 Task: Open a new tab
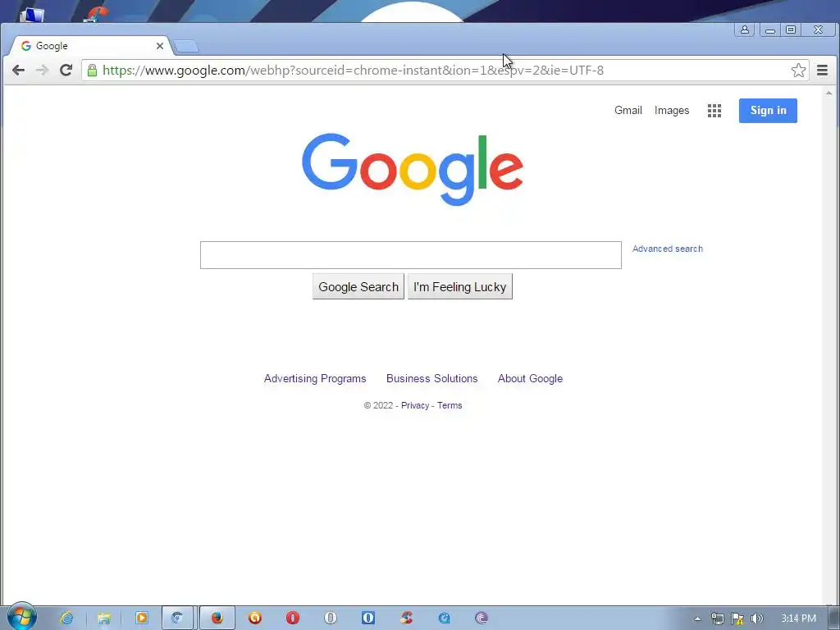[x=186, y=47]
